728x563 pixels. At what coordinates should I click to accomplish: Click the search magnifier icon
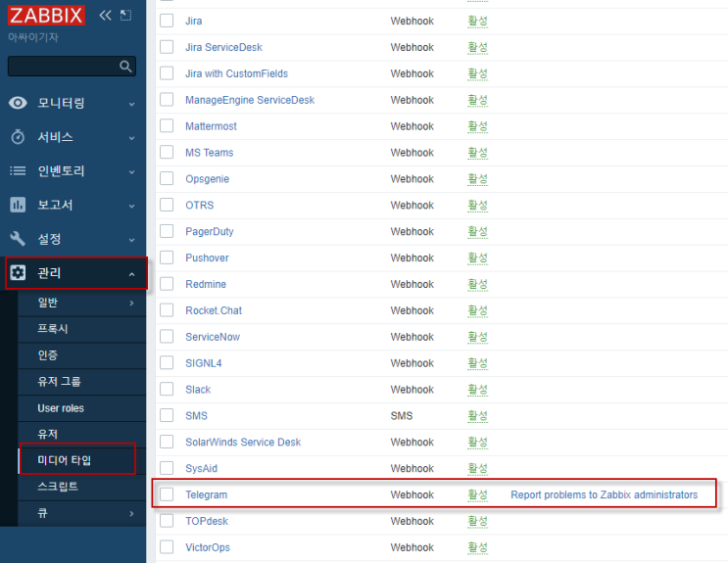125,67
